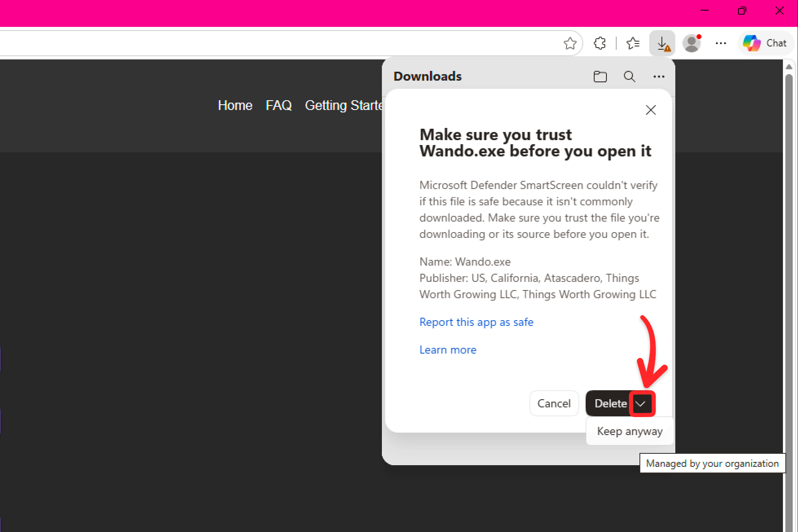
Task: Open the Learn more link
Action: [448, 350]
